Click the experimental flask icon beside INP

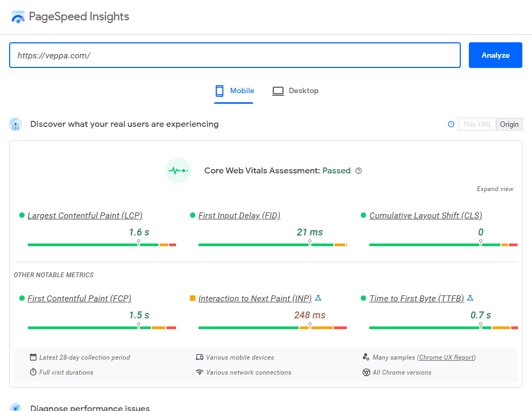pos(318,298)
